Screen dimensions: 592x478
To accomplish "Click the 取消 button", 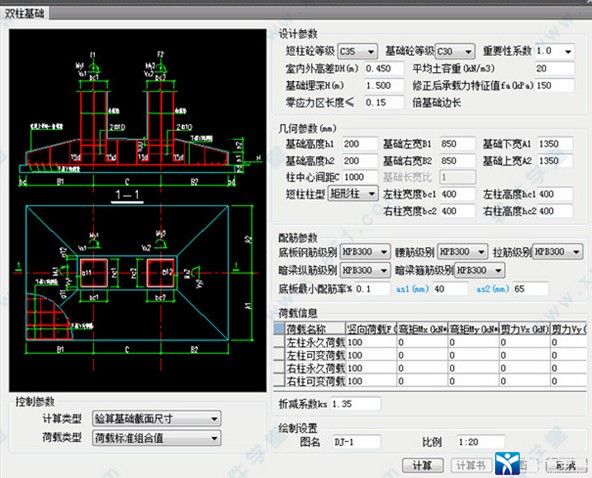I will [x=565, y=466].
